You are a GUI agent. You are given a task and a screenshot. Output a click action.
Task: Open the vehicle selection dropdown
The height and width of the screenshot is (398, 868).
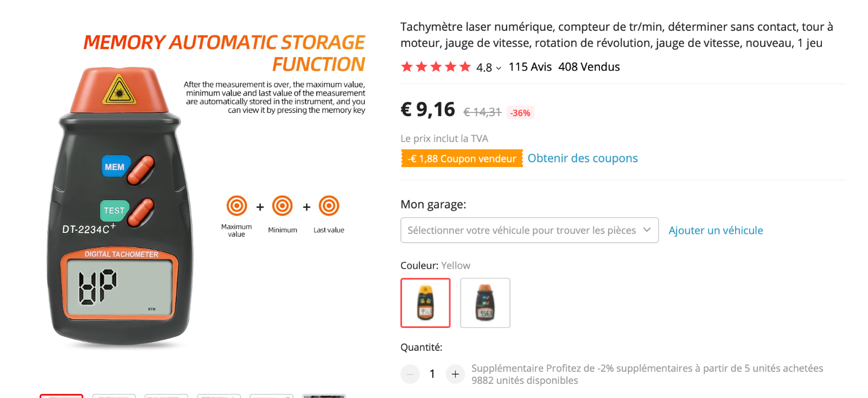pos(529,230)
